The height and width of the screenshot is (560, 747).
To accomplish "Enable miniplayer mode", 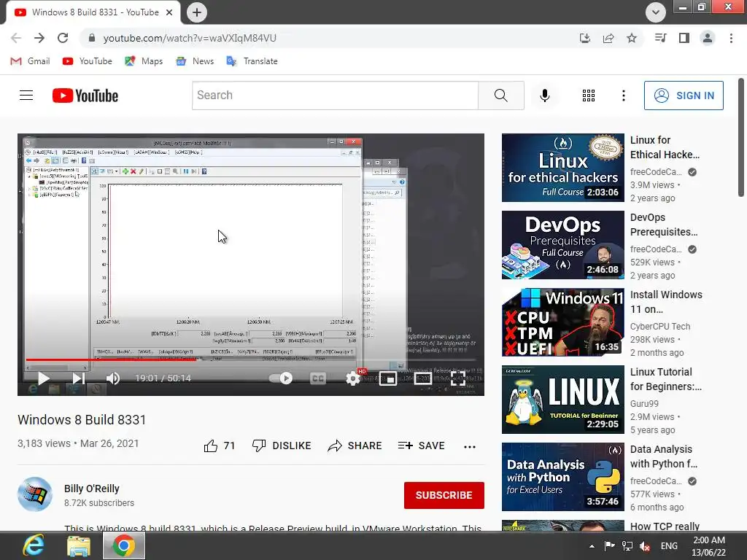I will (388, 378).
